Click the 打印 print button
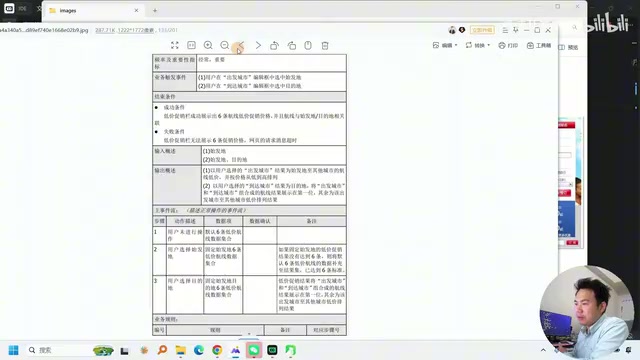 pyautogui.click(x=508, y=45)
